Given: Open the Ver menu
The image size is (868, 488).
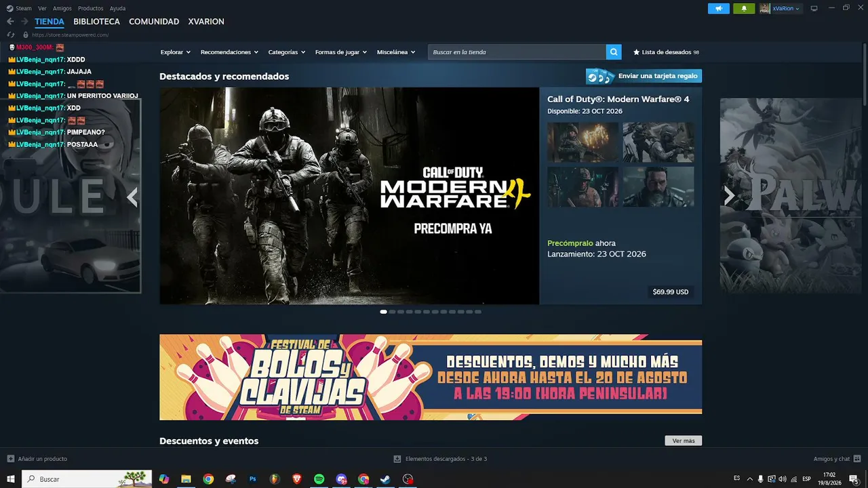Looking at the screenshot, I should [42, 8].
